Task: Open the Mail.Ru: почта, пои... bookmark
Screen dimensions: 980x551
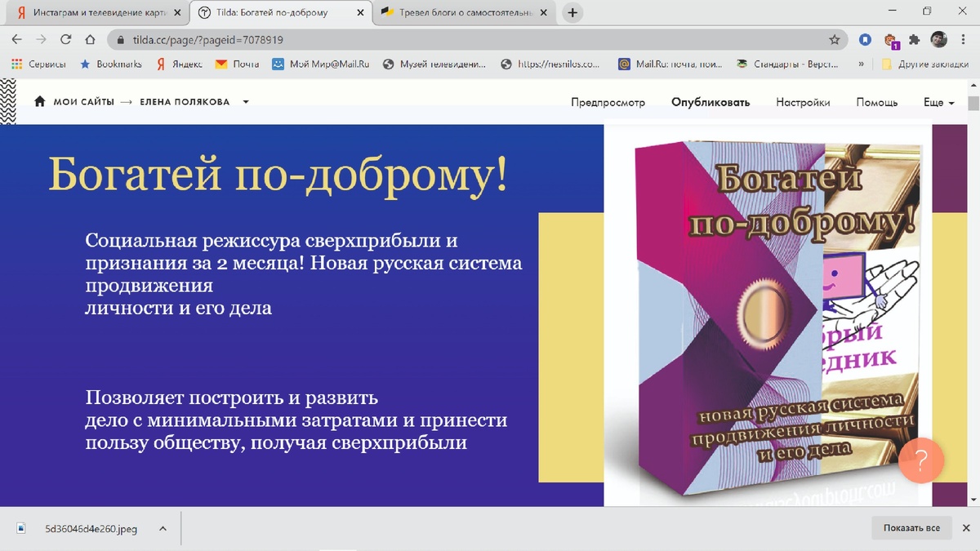Action: pos(670,64)
